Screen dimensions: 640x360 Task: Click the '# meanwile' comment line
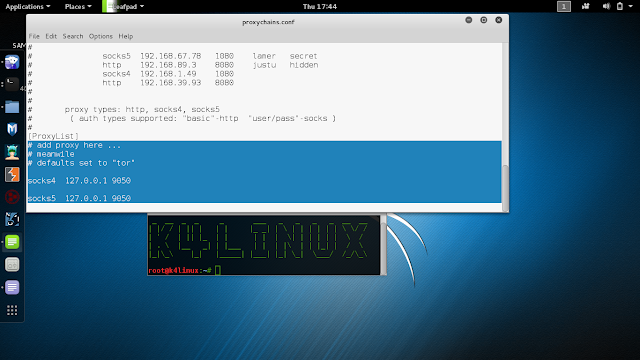pos(51,154)
